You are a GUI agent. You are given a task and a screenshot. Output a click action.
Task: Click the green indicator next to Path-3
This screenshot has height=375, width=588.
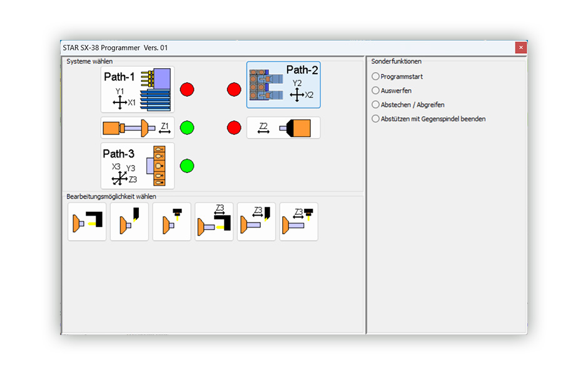(187, 166)
